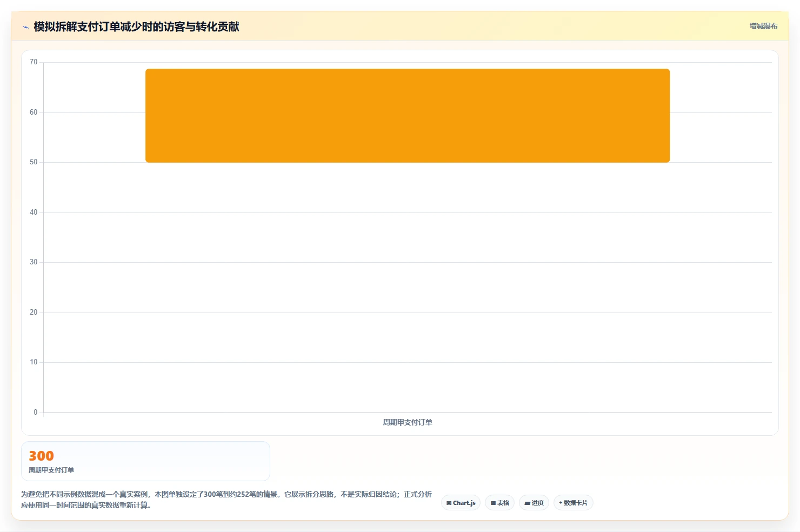Viewport: 800px width, 532px height.
Task: Click the 300 value on the data card
Action: pyautogui.click(x=41, y=456)
